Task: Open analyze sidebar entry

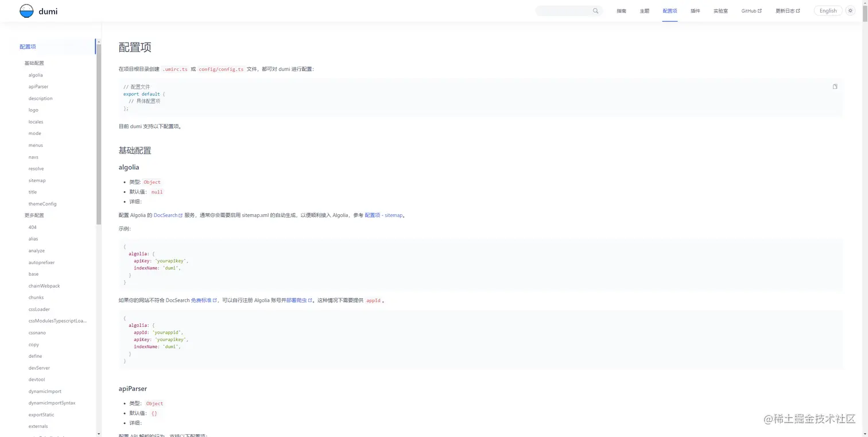Action: 37,251
